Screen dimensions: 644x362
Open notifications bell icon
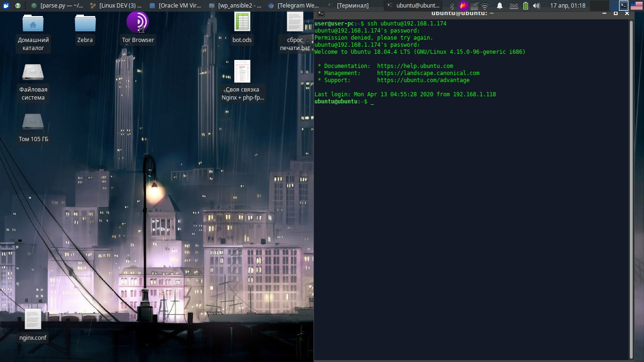[500, 6]
